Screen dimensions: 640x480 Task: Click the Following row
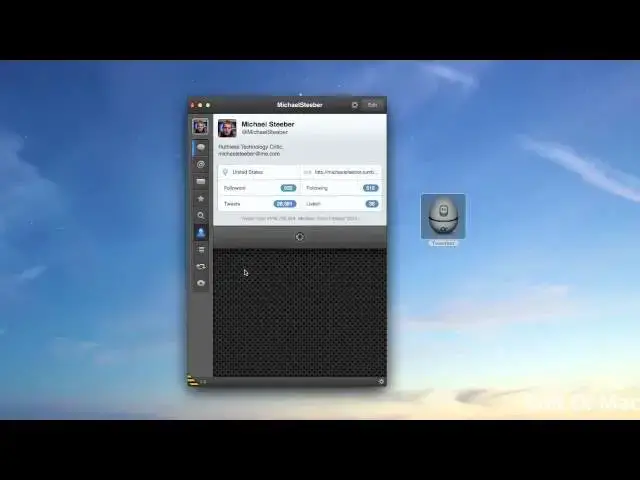[x=341, y=188]
